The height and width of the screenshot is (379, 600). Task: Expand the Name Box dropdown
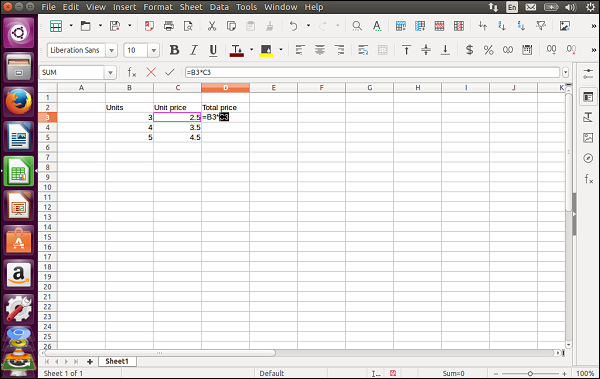point(110,72)
